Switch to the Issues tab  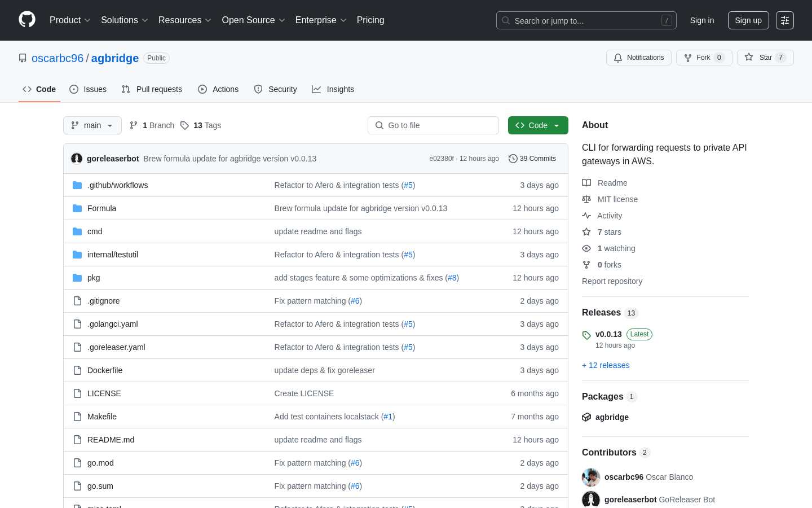click(88, 89)
